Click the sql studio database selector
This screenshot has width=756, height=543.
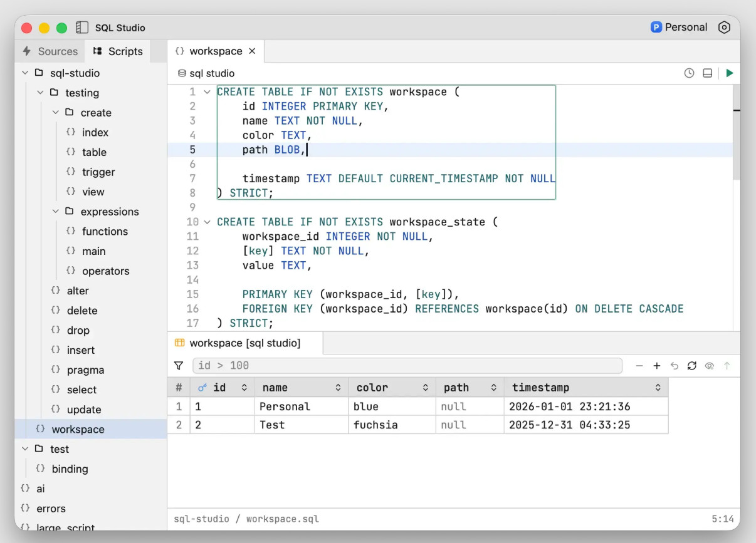(206, 73)
